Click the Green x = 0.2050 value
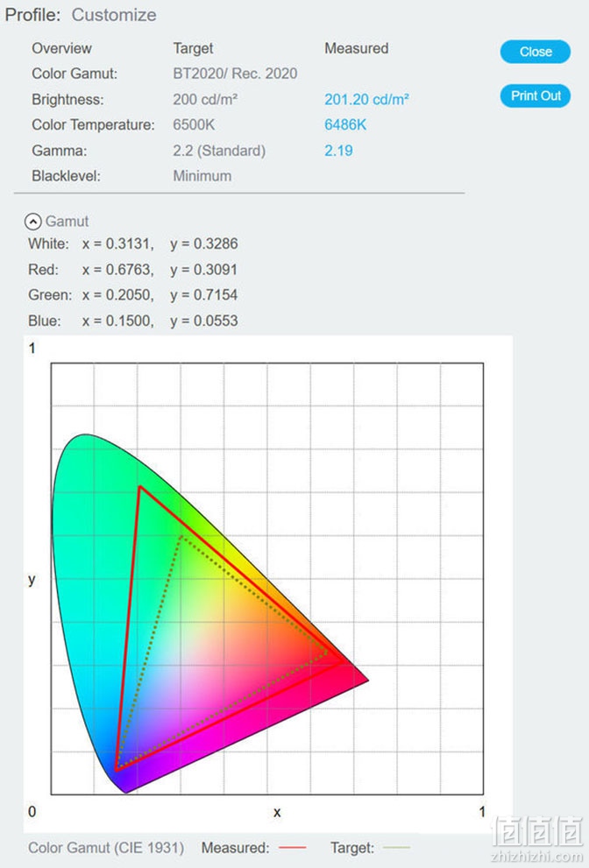The height and width of the screenshot is (868, 589). 118,295
